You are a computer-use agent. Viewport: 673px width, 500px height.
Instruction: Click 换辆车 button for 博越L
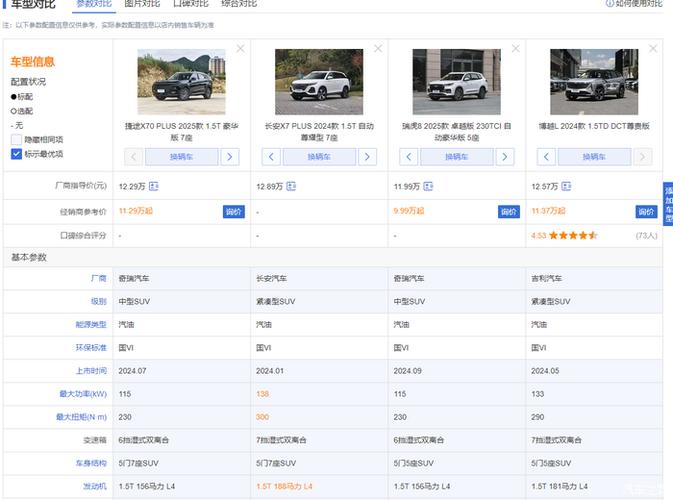tap(594, 157)
